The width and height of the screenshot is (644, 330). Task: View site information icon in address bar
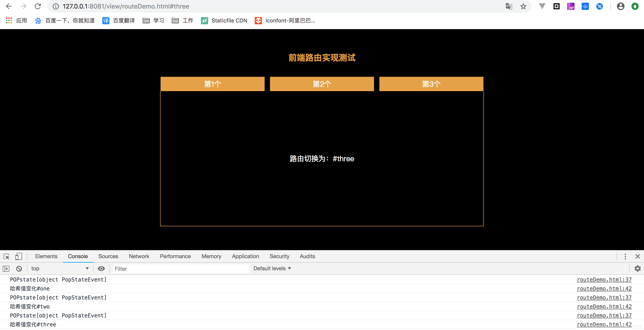coord(56,6)
